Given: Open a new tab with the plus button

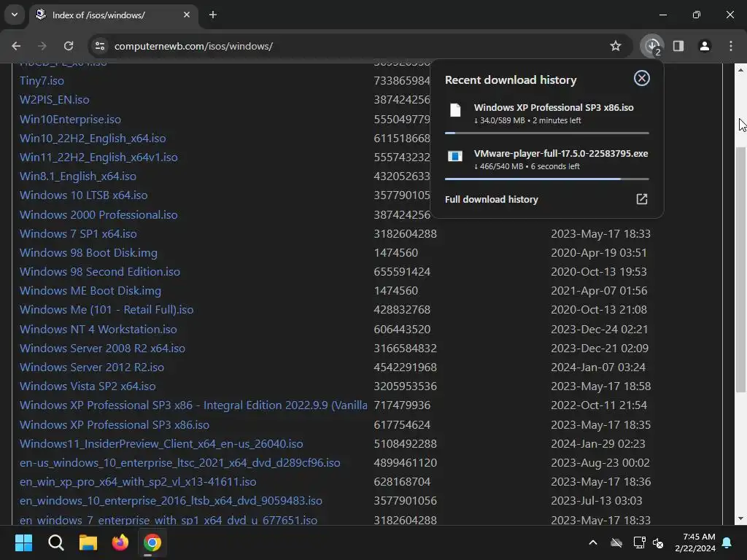Looking at the screenshot, I should [213, 15].
